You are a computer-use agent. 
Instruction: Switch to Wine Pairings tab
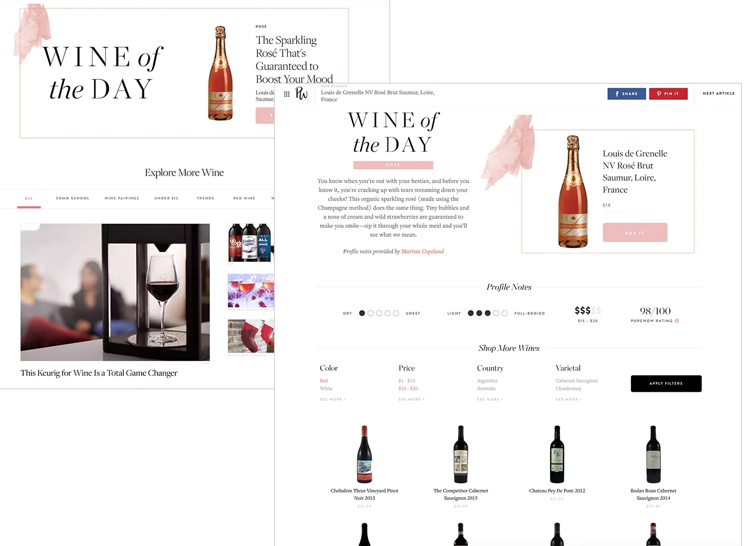click(x=122, y=198)
